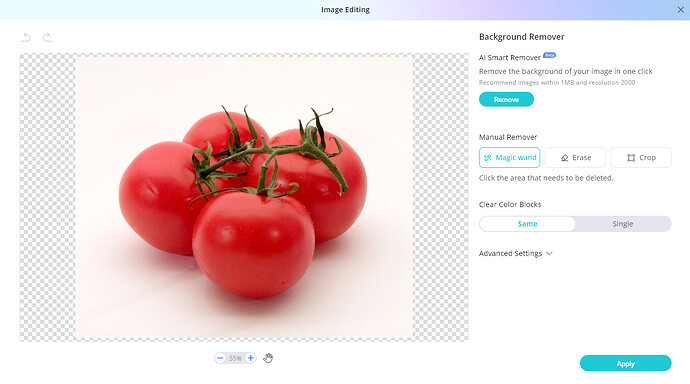This screenshot has width=690, height=384.
Task: Expand Advanced Settings section
Action: (x=515, y=253)
